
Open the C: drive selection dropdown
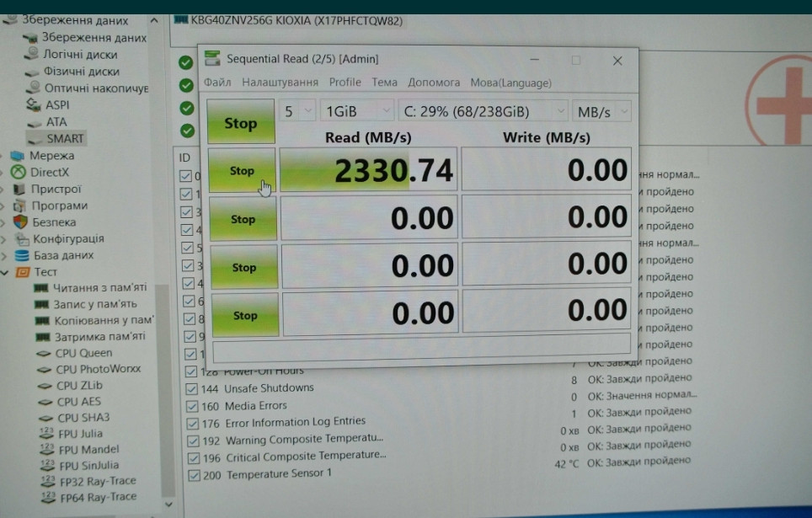483,111
